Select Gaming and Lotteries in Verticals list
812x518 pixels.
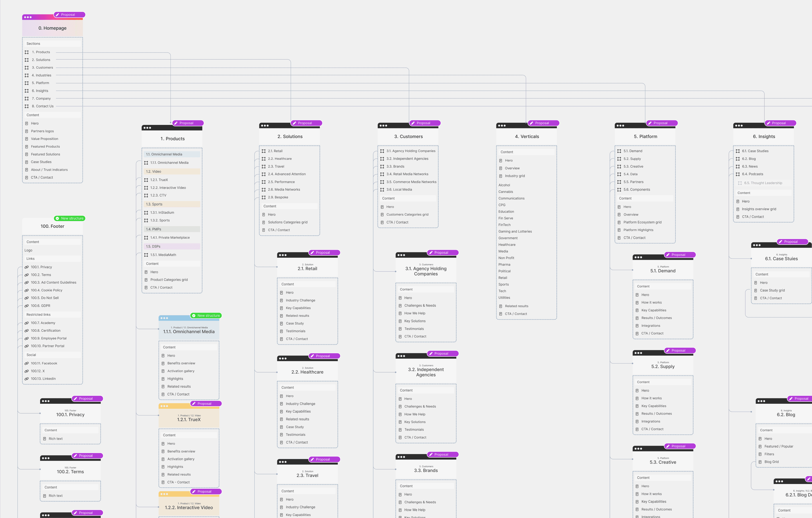[x=515, y=231]
